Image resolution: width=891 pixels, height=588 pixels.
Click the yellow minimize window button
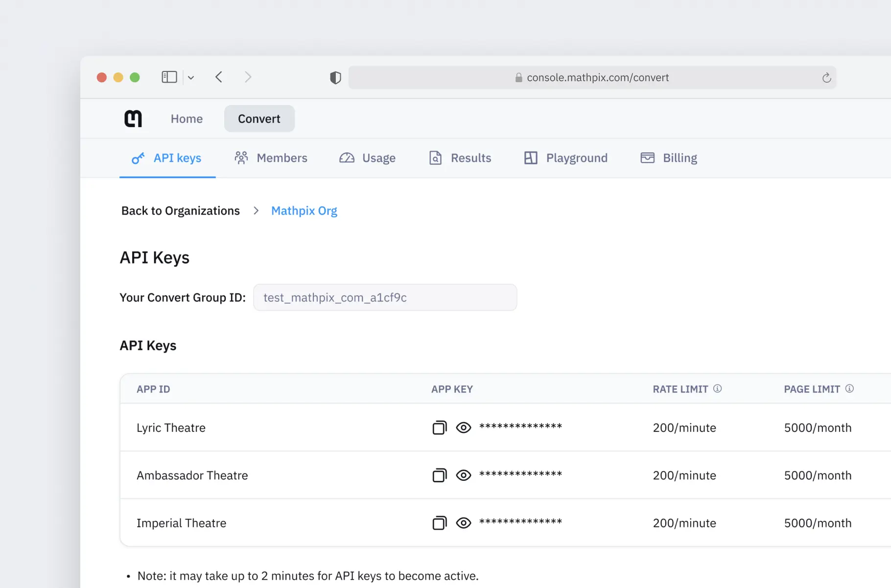pos(118,77)
